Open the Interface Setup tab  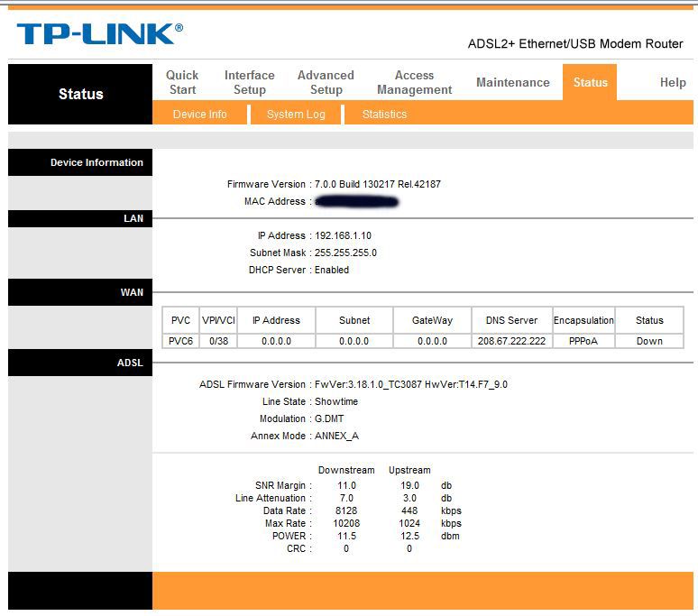tap(249, 82)
